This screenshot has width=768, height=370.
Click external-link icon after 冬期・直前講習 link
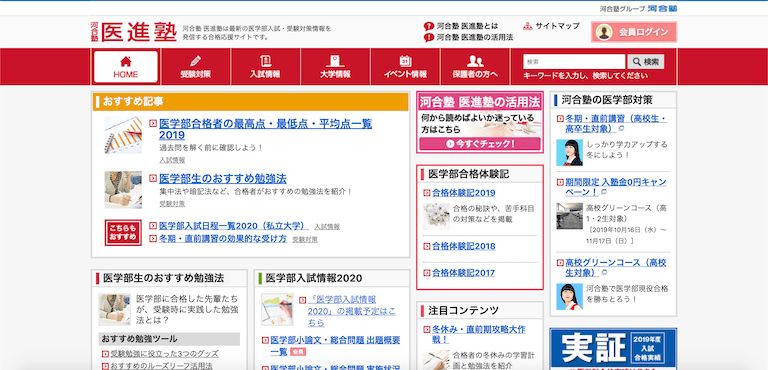621,129
